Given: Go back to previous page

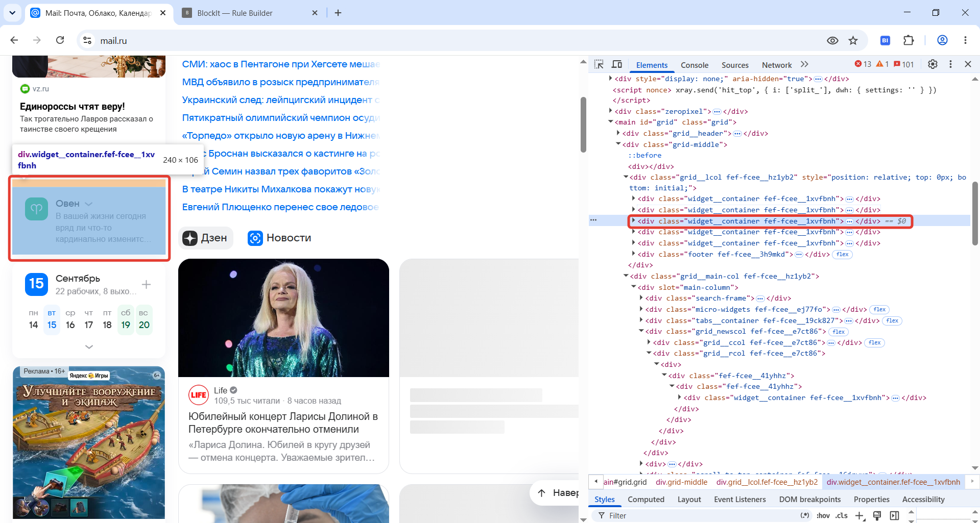Looking at the screenshot, I should pyautogui.click(x=14, y=40).
